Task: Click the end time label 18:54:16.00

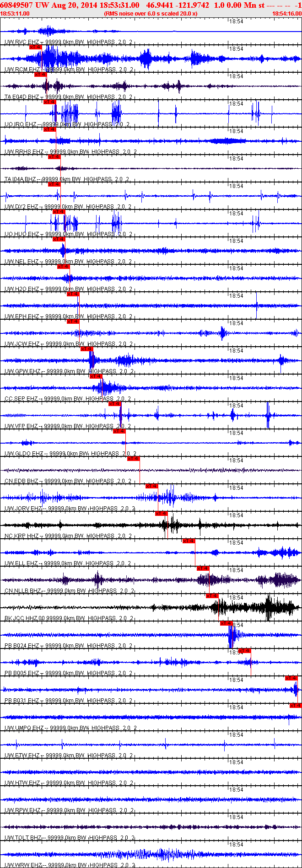Action: (x=287, y=14)
